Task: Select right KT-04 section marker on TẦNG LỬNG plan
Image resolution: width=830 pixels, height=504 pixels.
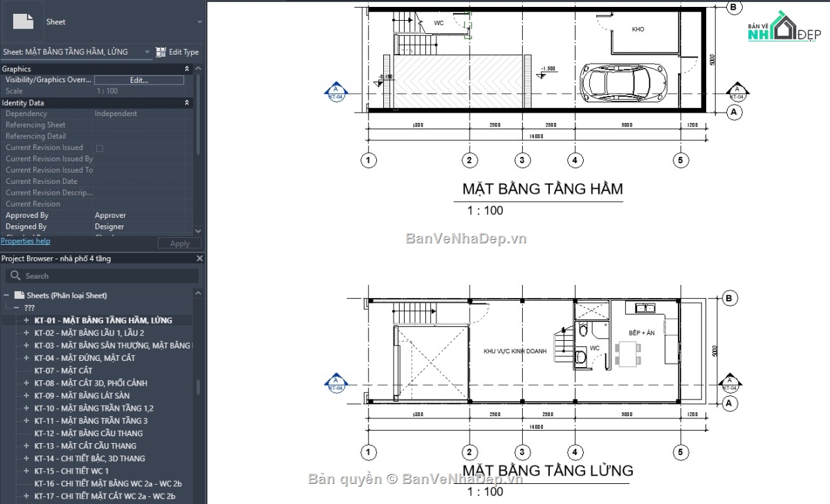Action: pos(731,384)
